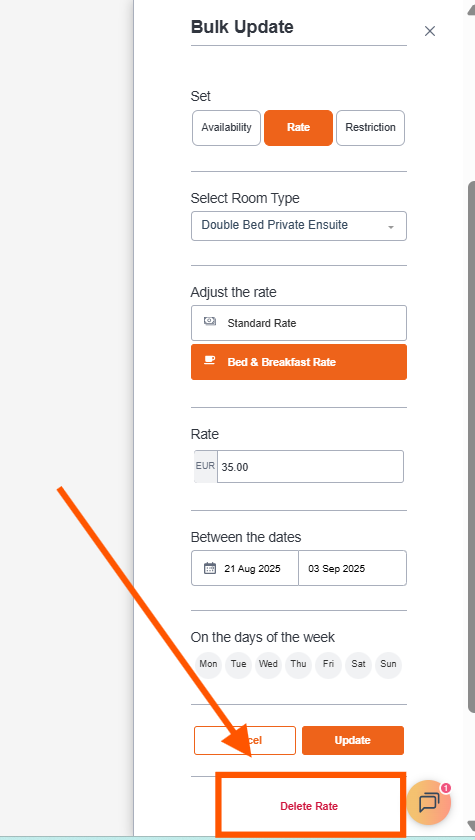Toggle Wed day of the week
The width and height of the screenshot is (475, 840).
268,664
